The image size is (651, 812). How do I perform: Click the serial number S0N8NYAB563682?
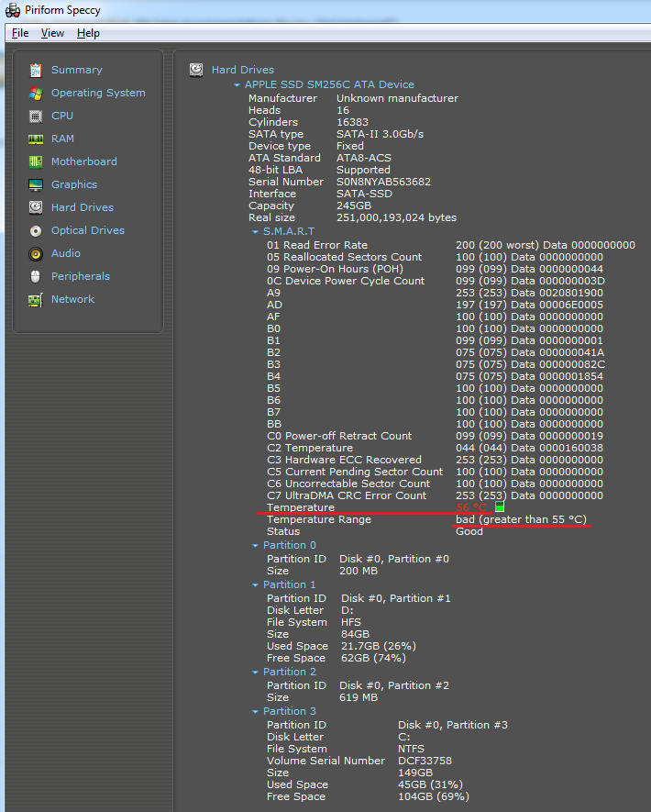tap(383, 182)
